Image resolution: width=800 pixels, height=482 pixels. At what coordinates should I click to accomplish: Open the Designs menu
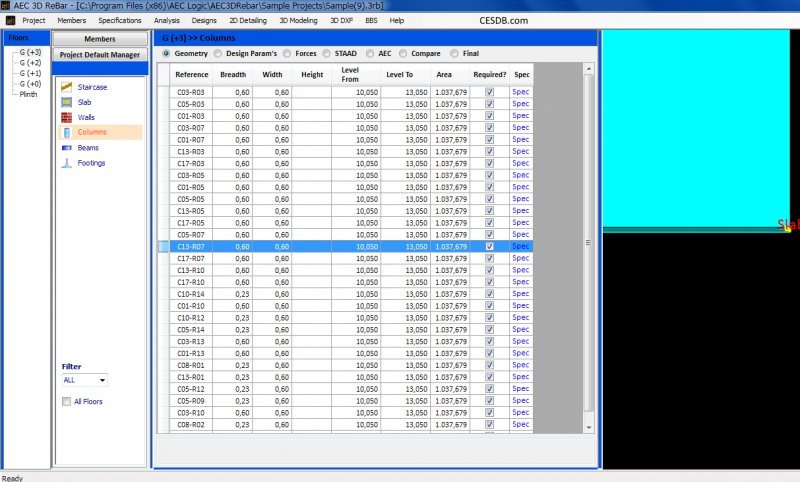pyautogui.click(x=204, y=20)
